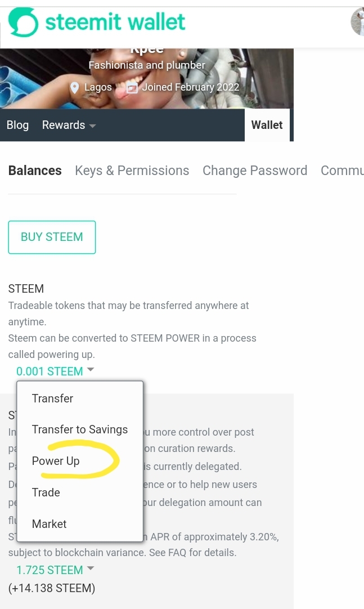
Task: Click the Lagos location pin icon
Action: click(74, 88)
